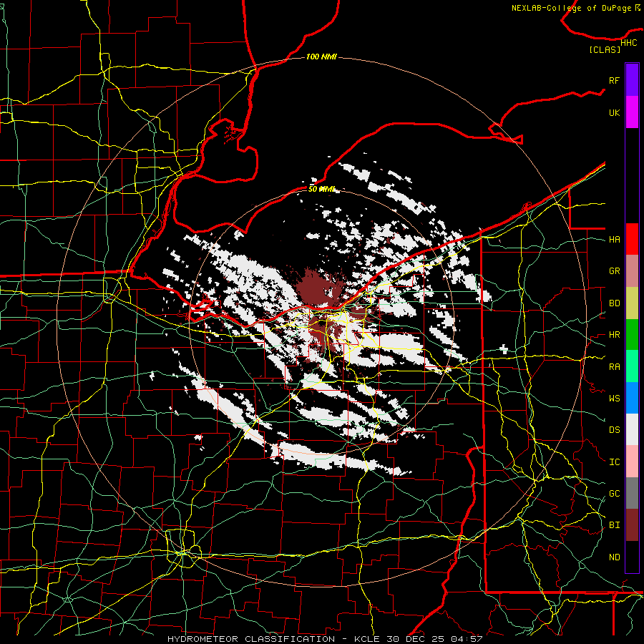The image size is (644, 644).
Task: Click the '[CLAS]' units label
Action: coord(605,49)
